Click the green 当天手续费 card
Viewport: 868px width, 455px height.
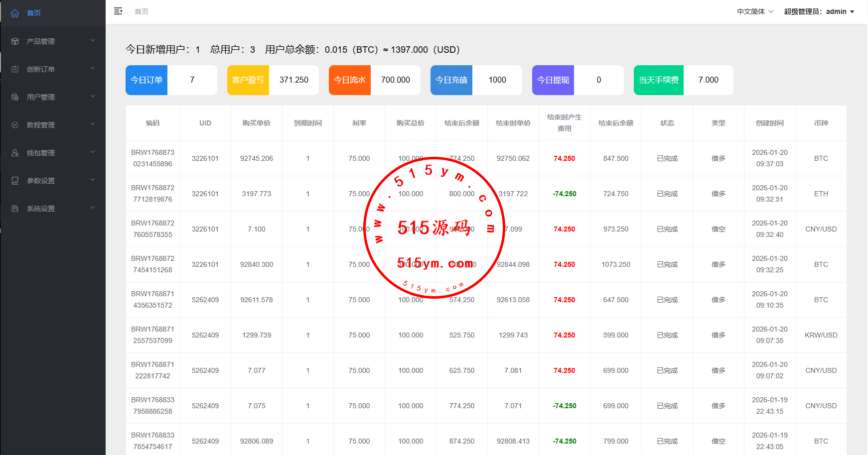(x=658, y=80)
